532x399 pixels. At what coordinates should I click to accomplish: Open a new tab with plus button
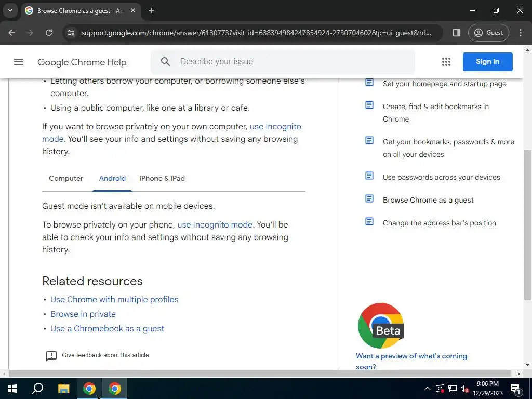click(152, 10)
